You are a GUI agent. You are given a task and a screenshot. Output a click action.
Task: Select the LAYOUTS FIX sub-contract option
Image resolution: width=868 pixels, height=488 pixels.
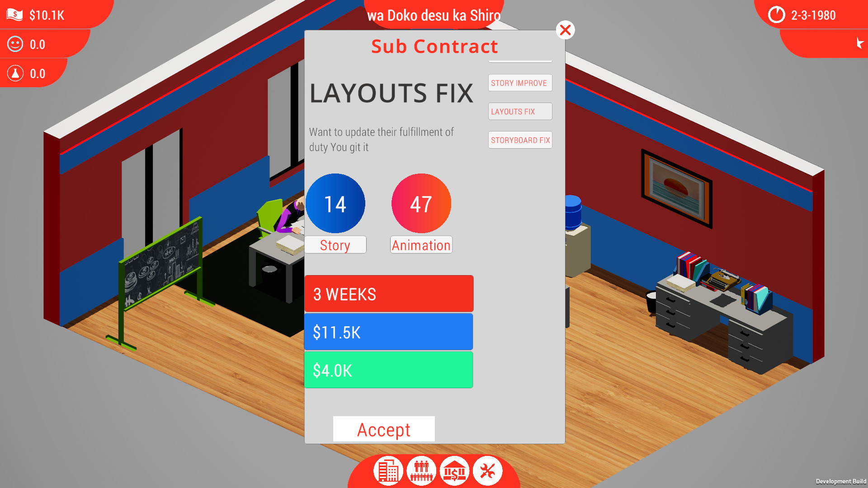coord(519,112)
